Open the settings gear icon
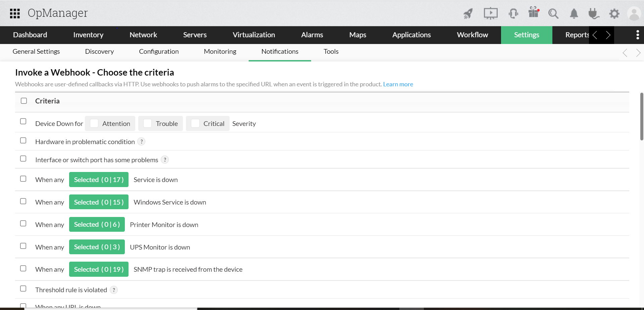This screenshot has height=310, width=644. pos(614,13)
